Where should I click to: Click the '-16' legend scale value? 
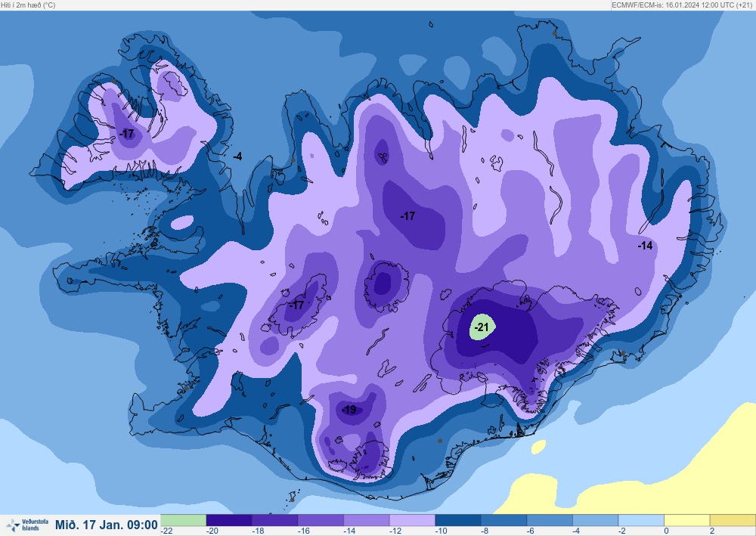[303, 531]
